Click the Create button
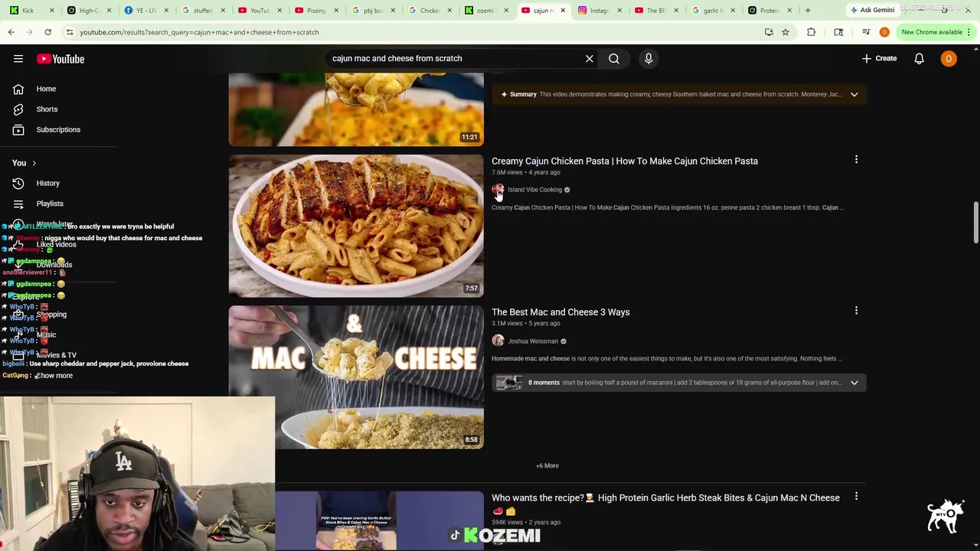This screenshot has width=980, height=551. click(x=880, y=58)
